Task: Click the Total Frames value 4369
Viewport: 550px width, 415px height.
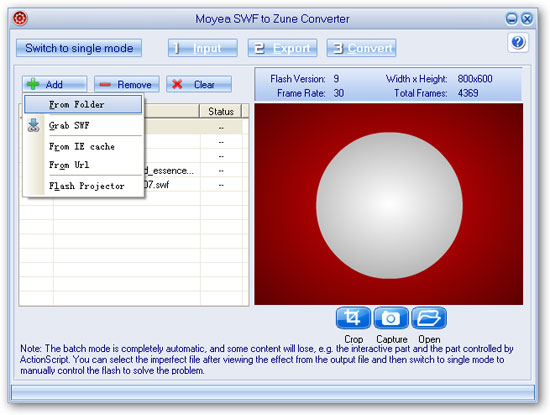Action: [468, 93]
